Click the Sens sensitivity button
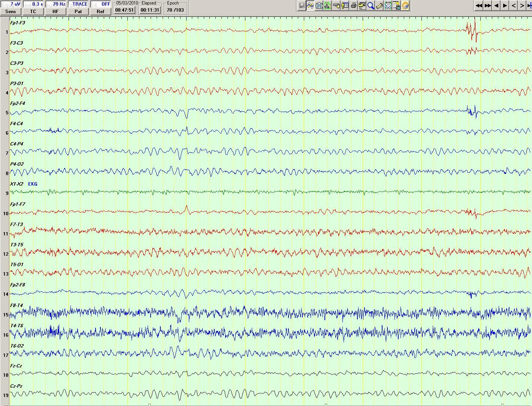 [x=10, y=11]
